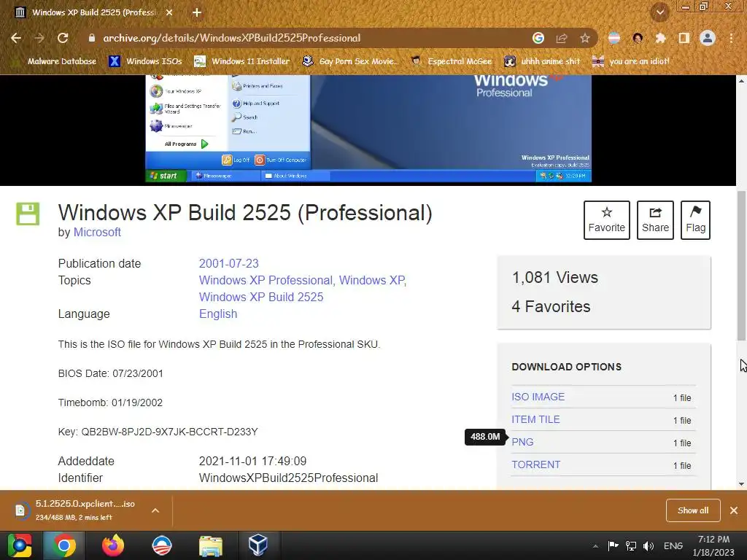Click the Windows XP screenshot preview image
Screen dimensions: 747x560
point(368,128)
